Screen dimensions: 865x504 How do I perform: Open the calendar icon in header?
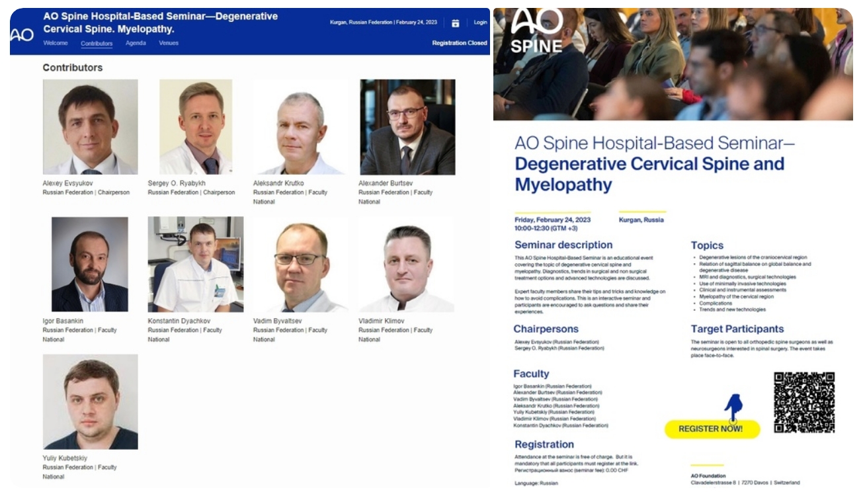click(455, 23)
